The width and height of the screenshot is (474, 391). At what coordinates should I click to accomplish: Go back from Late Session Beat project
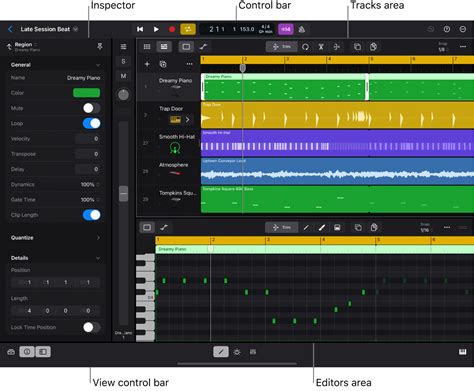point(10,29)
